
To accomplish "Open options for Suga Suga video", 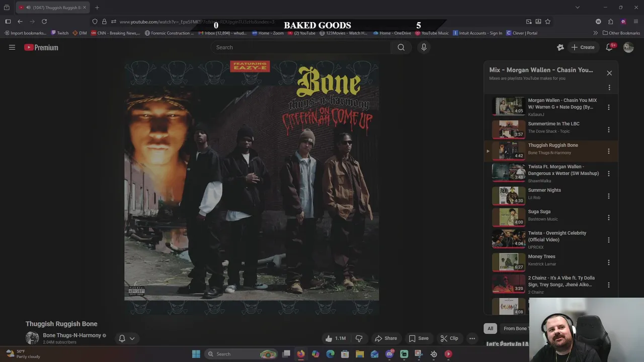I will (609, 218).
